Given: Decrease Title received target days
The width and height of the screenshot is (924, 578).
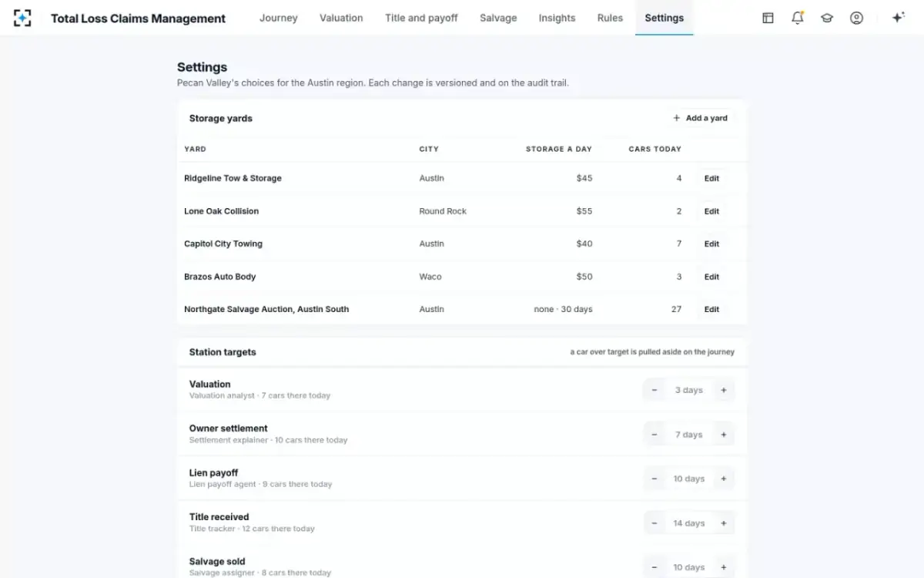Looking at the screenshot, I should pyautogui.click(x=654, y=523).
